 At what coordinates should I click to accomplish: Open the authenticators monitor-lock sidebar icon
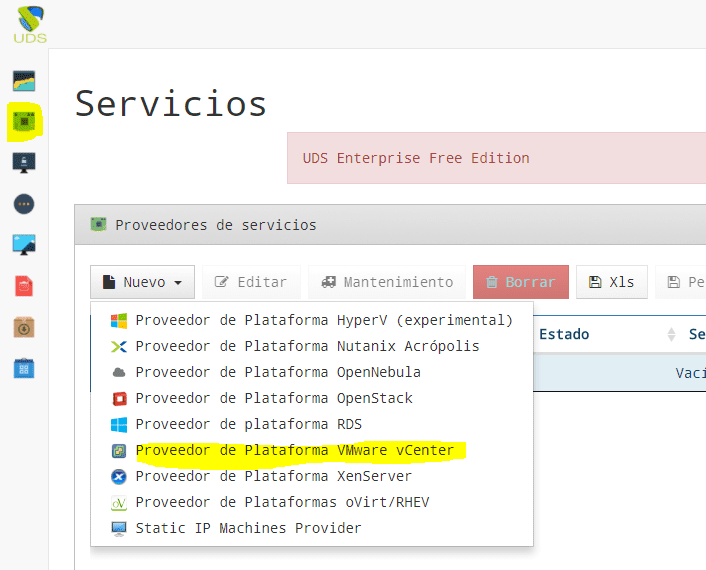(x=24, y=163)
